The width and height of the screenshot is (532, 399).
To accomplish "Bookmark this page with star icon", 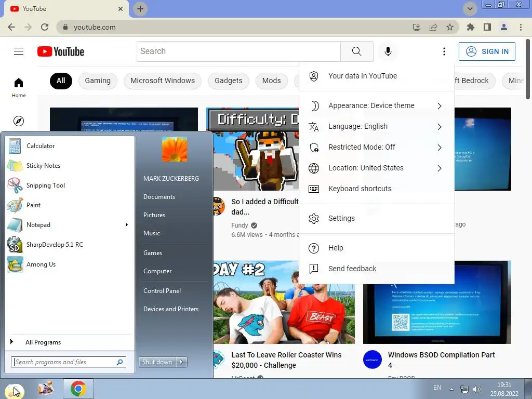I will (450, 27).
